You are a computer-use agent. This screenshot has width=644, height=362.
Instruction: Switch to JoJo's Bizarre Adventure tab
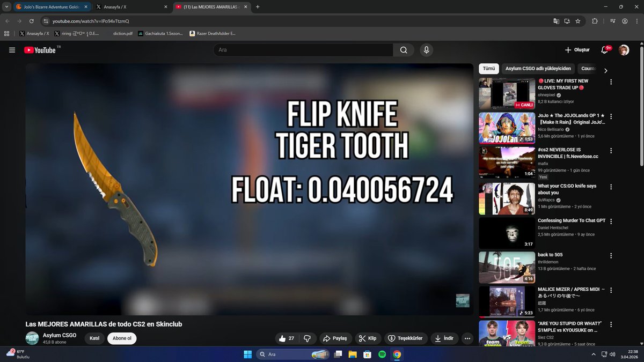[x=51, y=7]
